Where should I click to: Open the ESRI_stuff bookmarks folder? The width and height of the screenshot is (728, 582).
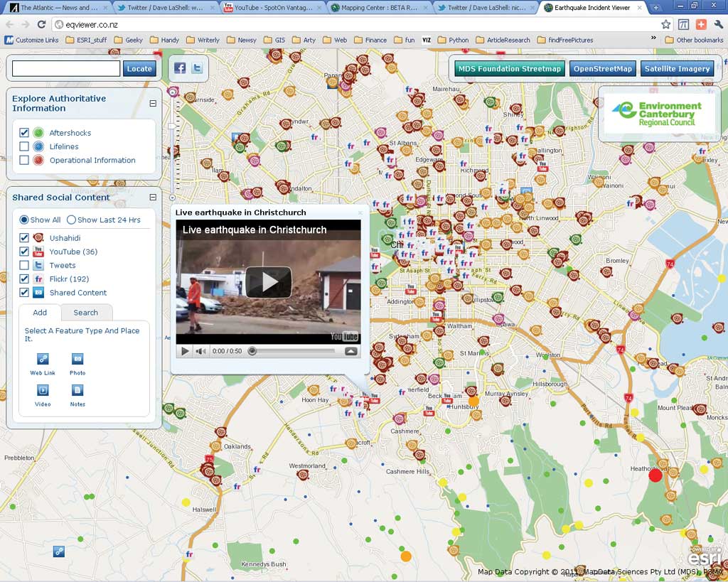(86, 40)
